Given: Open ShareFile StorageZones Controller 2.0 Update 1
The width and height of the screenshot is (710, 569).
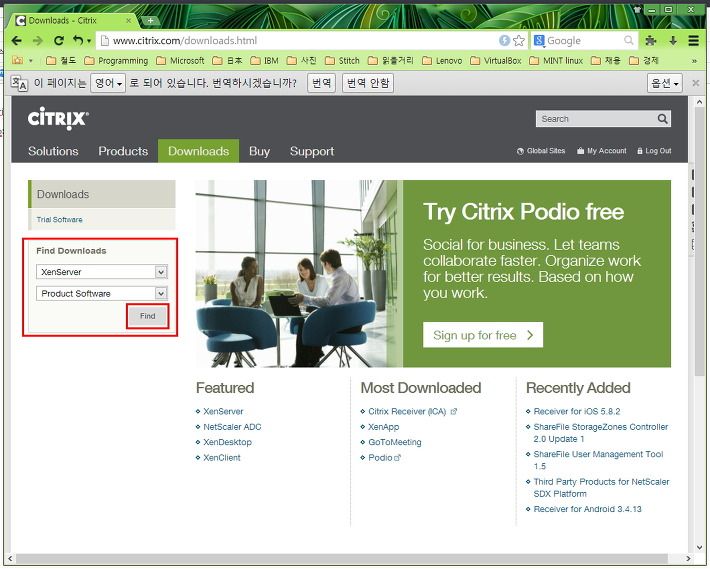Looking at the screenshot, I should (x=601, y=433).
